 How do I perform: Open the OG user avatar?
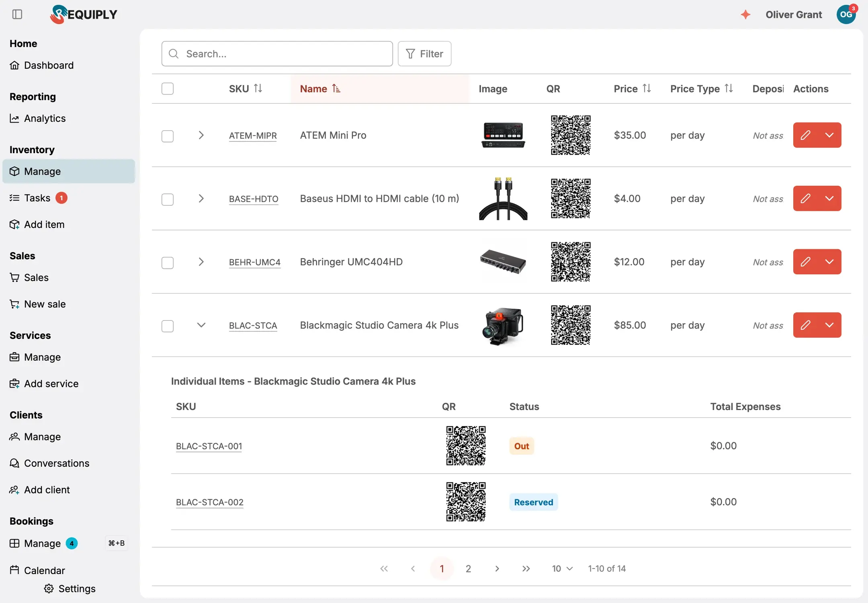(x=846, y=14)
